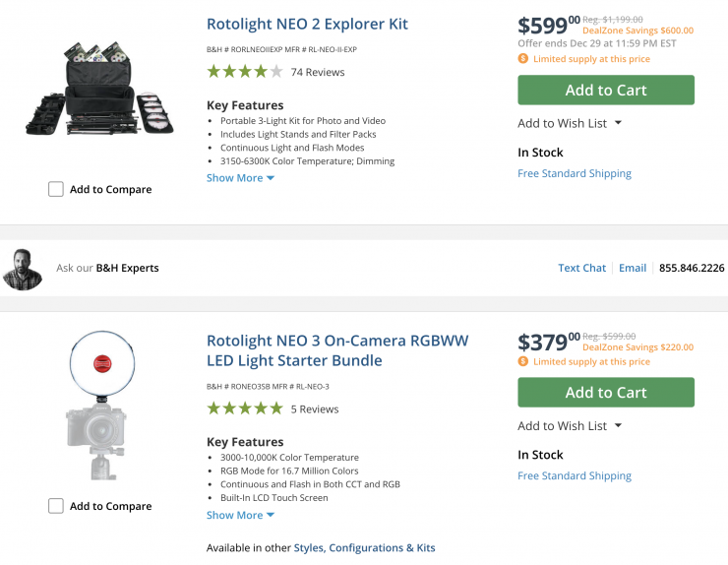Click the NEO 2 Explorer Kit product image

click(99, 90)
